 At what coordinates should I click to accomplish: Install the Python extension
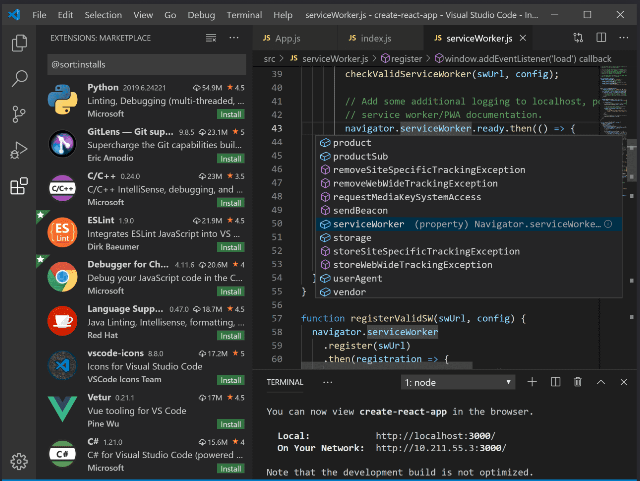pos(231,114)
